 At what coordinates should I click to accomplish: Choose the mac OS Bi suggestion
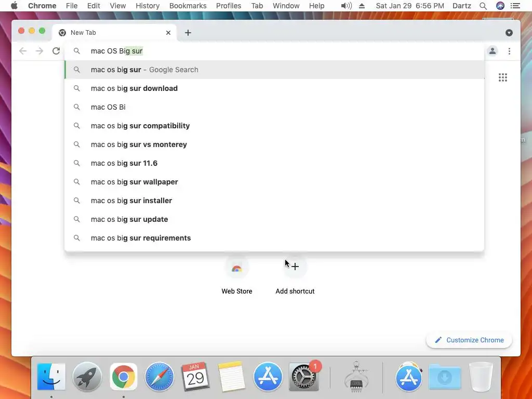[274, 107]
